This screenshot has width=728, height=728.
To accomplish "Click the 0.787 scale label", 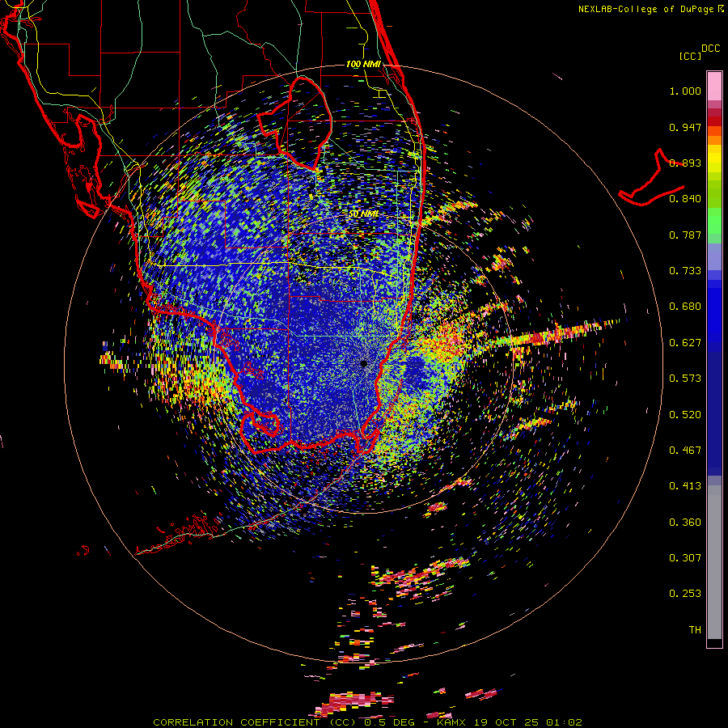I will pos(685,235).
